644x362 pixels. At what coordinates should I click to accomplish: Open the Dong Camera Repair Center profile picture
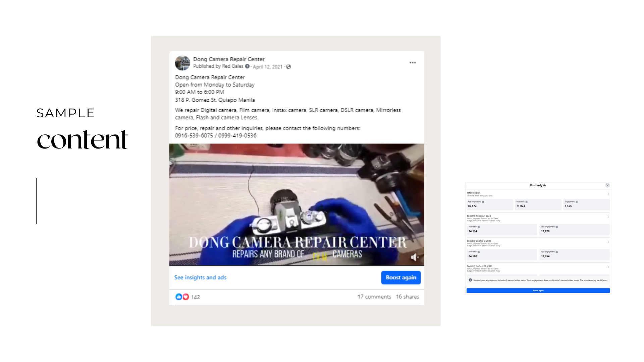pos(182,63)
